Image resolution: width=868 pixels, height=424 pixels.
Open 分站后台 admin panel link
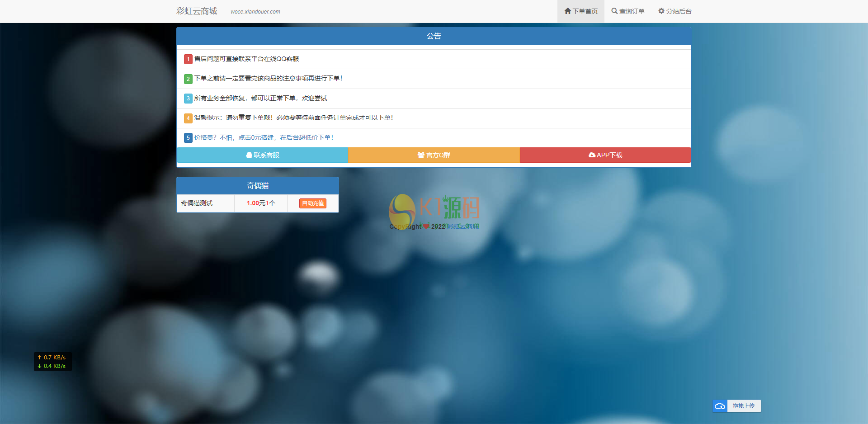675,11
